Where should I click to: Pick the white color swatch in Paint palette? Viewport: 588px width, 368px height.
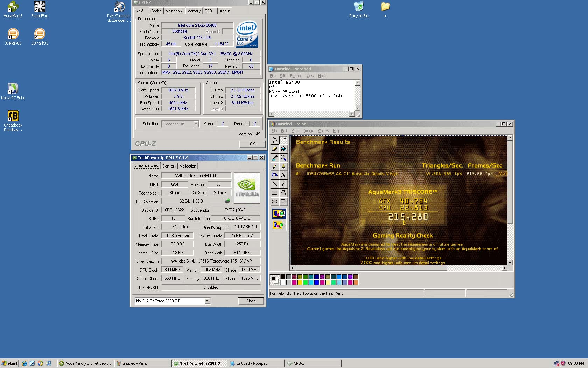tap(283, 282)
